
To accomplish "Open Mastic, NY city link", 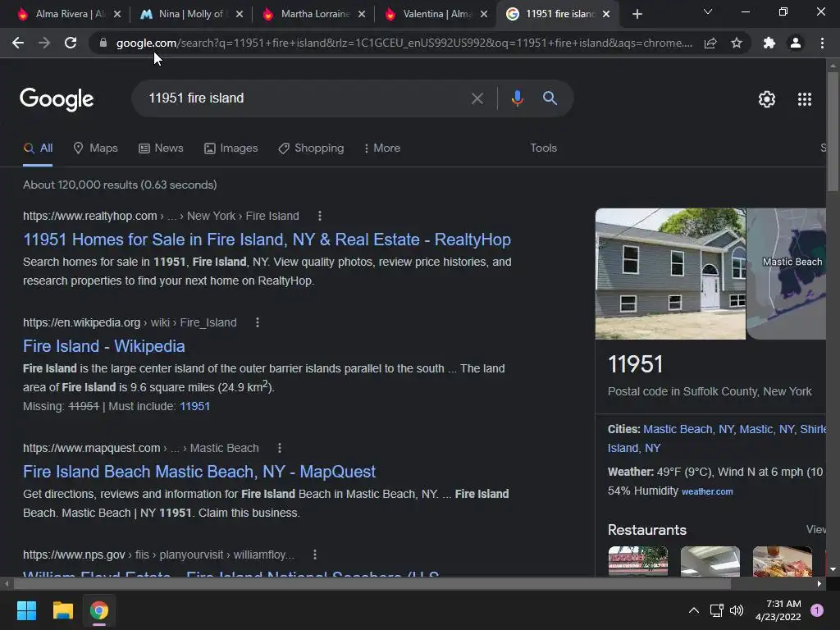I will [x=767, y=429].
